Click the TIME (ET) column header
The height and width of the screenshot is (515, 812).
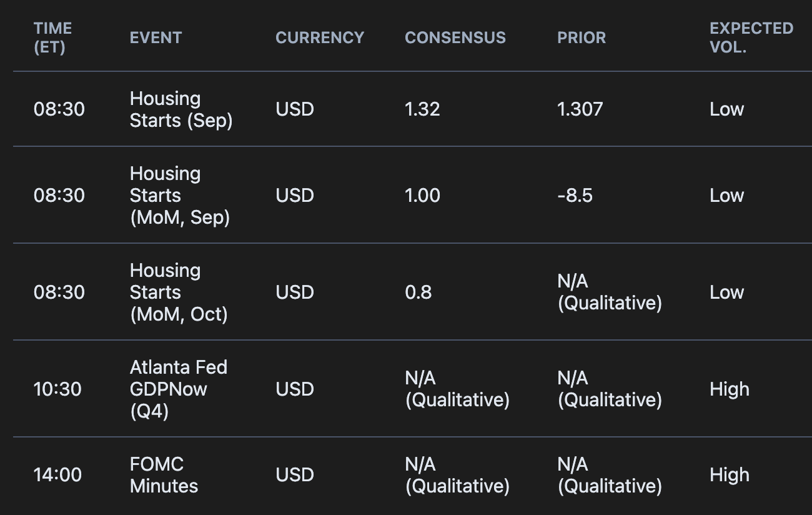coord(53,37)
